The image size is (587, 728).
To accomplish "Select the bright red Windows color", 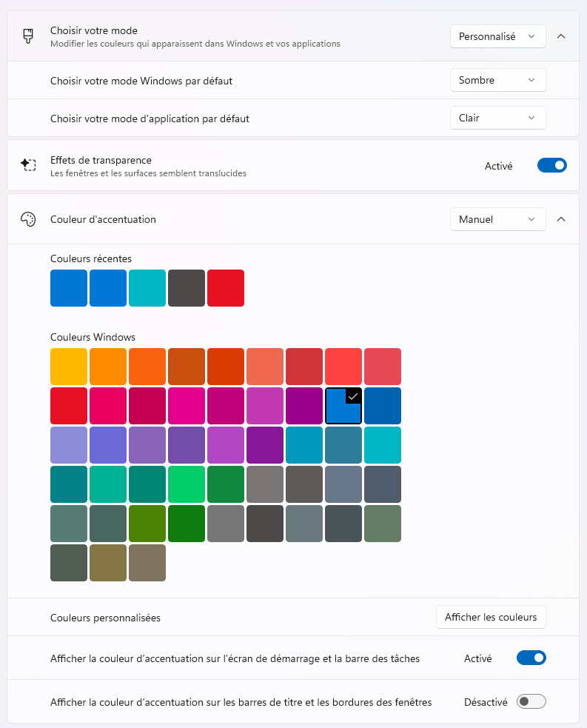I will 68,405.
